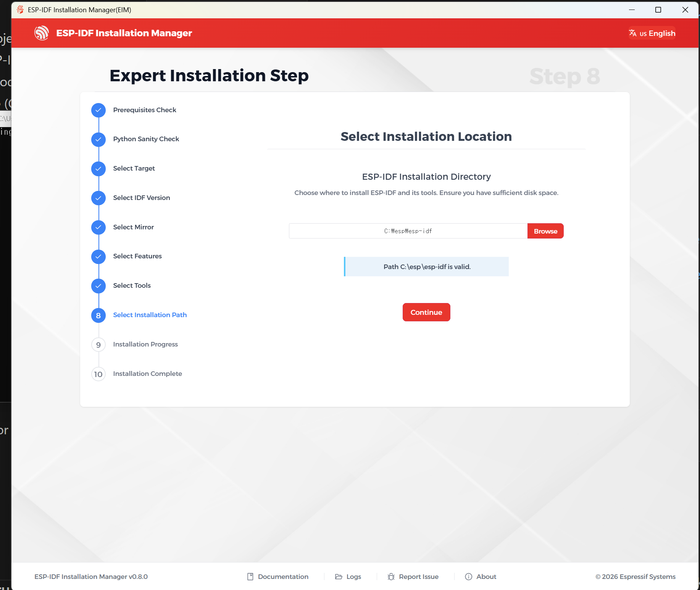Click the Browse button
Screen dimensions: 700x590
545,231
